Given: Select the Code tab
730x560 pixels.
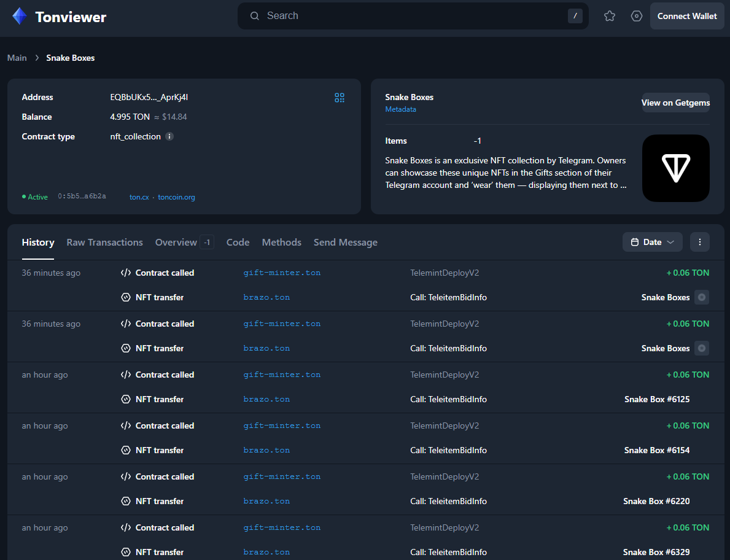Looking at the screenshot, I should (x=238, y=243).
